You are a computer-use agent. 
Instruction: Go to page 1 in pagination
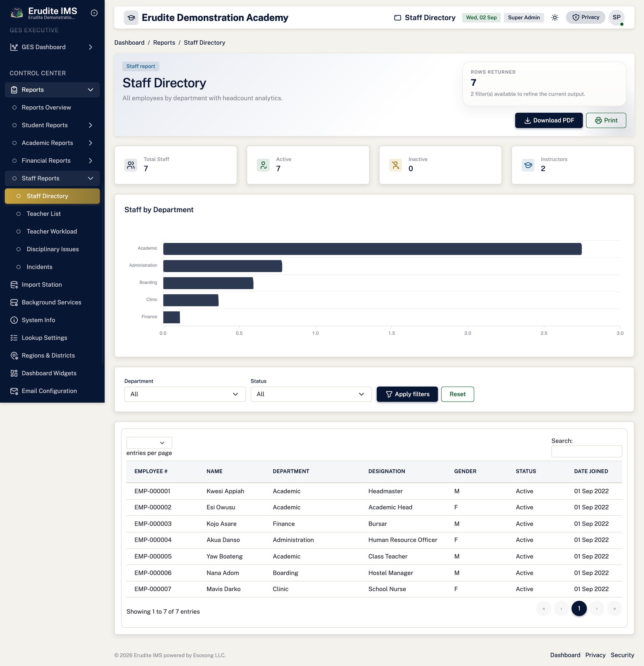pyautogui.click(x=579, y=608)
